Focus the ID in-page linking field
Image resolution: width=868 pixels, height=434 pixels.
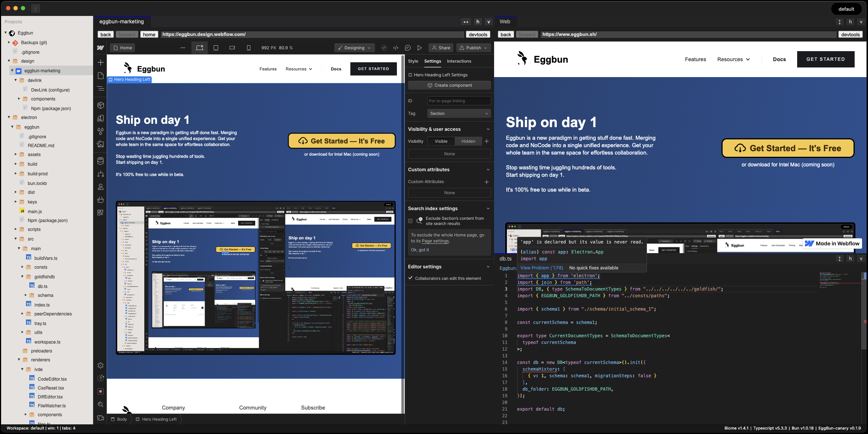coord(459,101)
